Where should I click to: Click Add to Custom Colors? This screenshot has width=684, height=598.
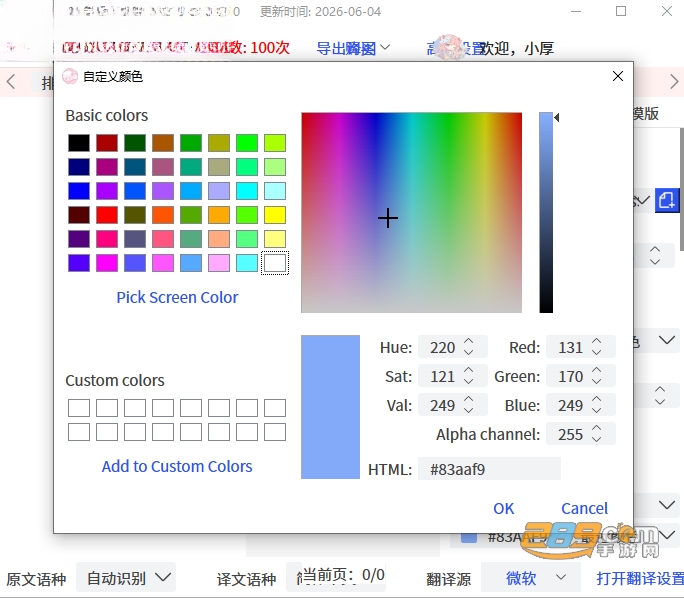click(x=177, y=466)
